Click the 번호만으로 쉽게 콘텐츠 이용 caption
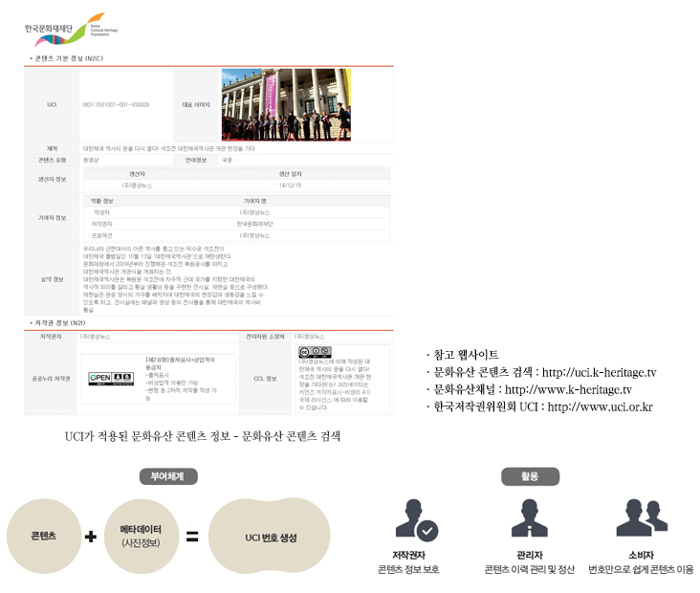The width and height of the screenshot is (700, 593). click(641, 569)
